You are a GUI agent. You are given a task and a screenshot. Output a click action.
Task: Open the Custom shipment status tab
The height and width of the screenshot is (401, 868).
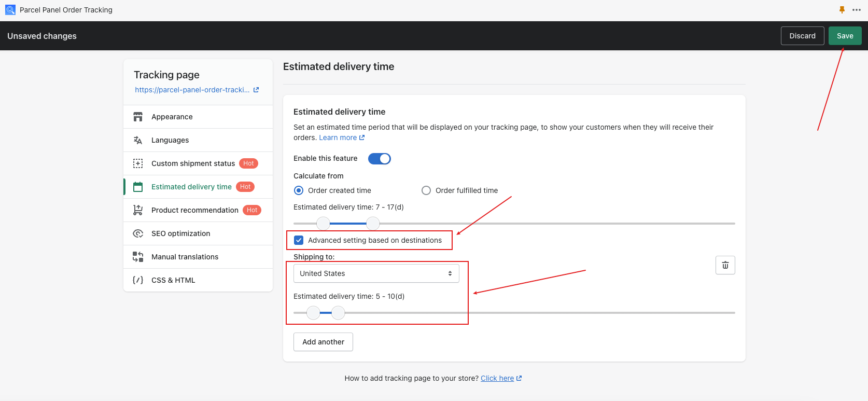(x=198, y=163)
